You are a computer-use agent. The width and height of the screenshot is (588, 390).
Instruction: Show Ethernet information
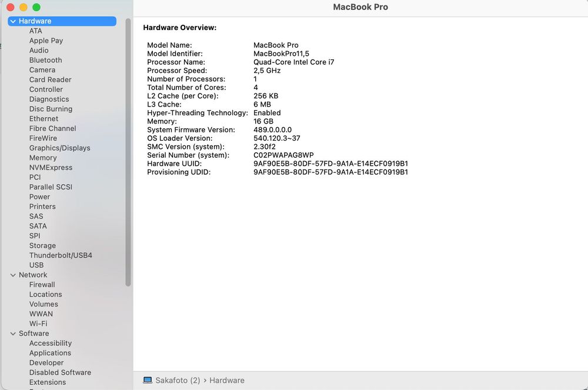click(44, 118)
